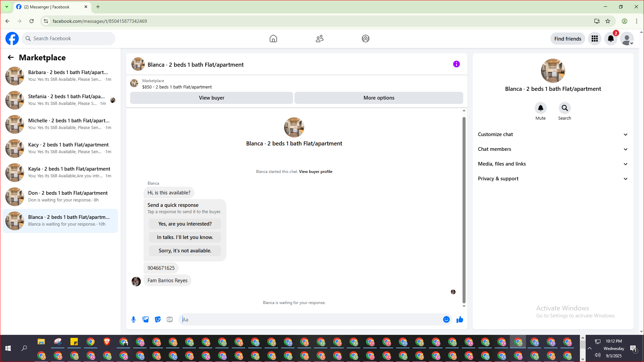Open conversation information icon

(457, 64)
